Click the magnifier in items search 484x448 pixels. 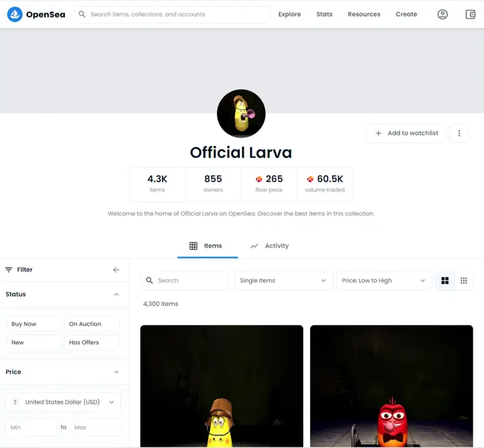click(x=149, y=280)
